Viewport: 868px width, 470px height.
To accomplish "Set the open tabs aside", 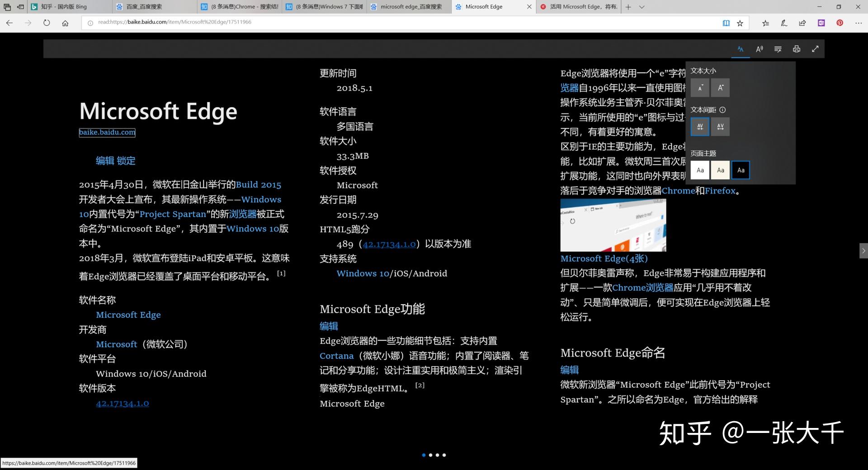I will click(21, 7).
